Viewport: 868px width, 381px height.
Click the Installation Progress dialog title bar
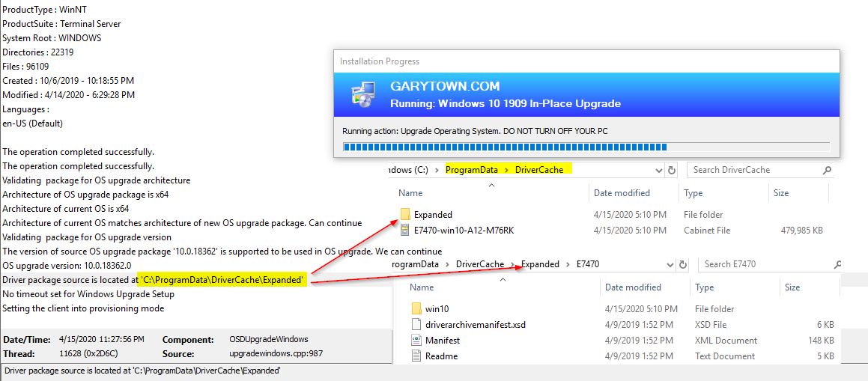(x=586, y=61)
